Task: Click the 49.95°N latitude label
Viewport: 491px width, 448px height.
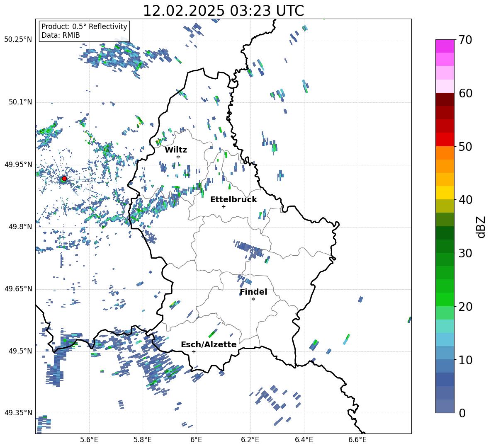Action: (x=18, y=165)
